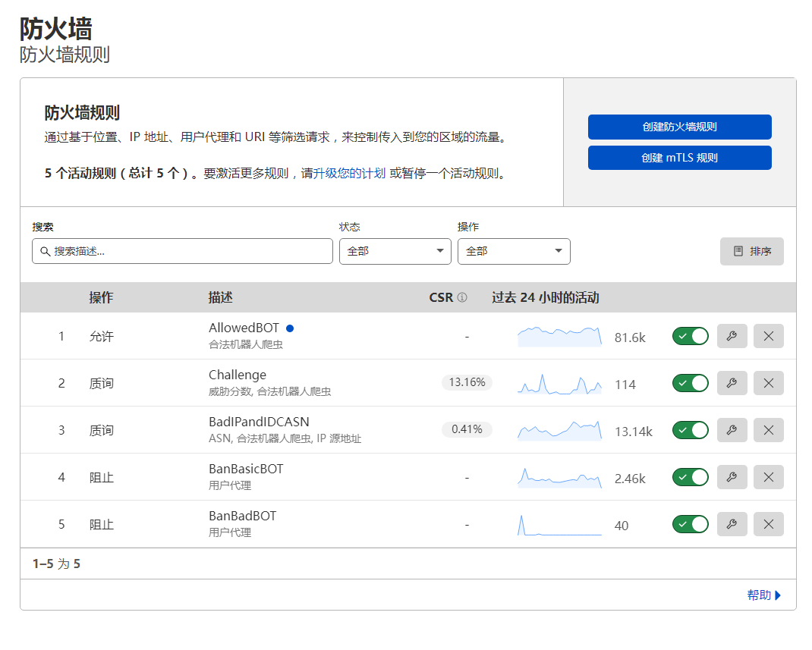The image size is (812, 650).
Task: Select the AllowedBOT rule name
Action: coord(244,328)
